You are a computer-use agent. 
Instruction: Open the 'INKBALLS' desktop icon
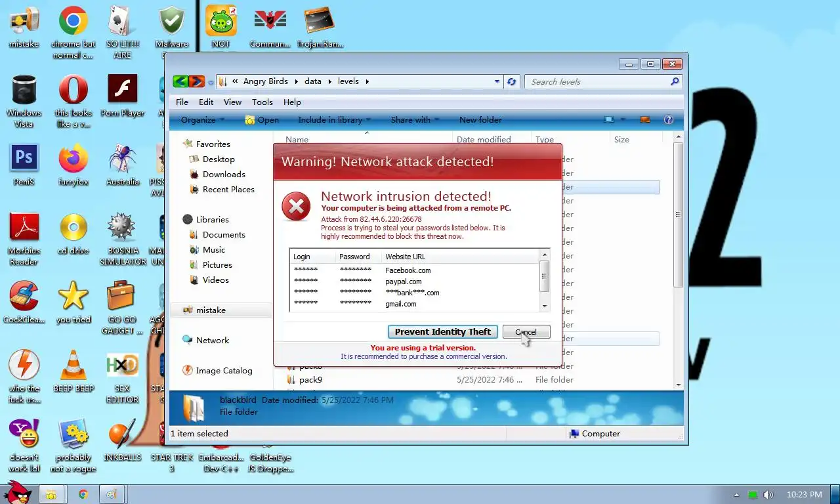[x=122, y=434]
